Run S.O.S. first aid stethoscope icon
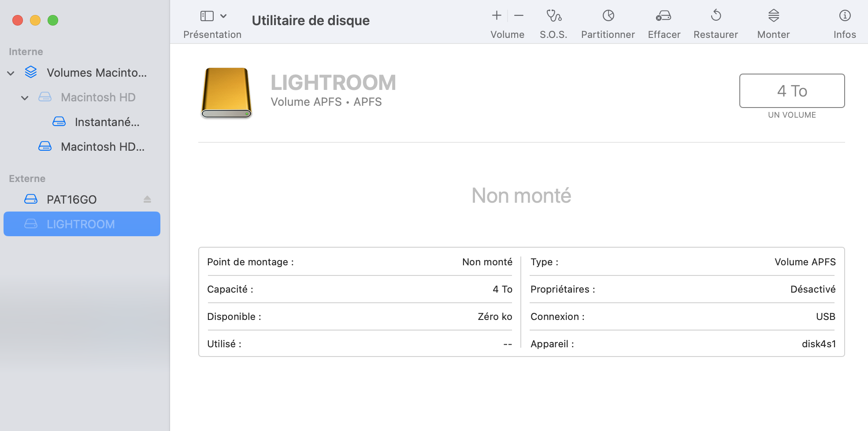Image resolution: width=868 pixels, height=431 pixels. (554, 15)
